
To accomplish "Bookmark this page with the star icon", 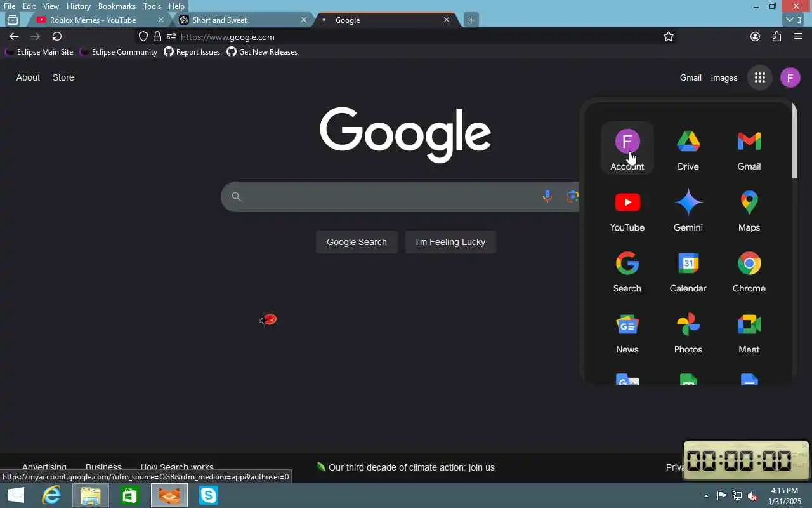I will coord(668,37).
